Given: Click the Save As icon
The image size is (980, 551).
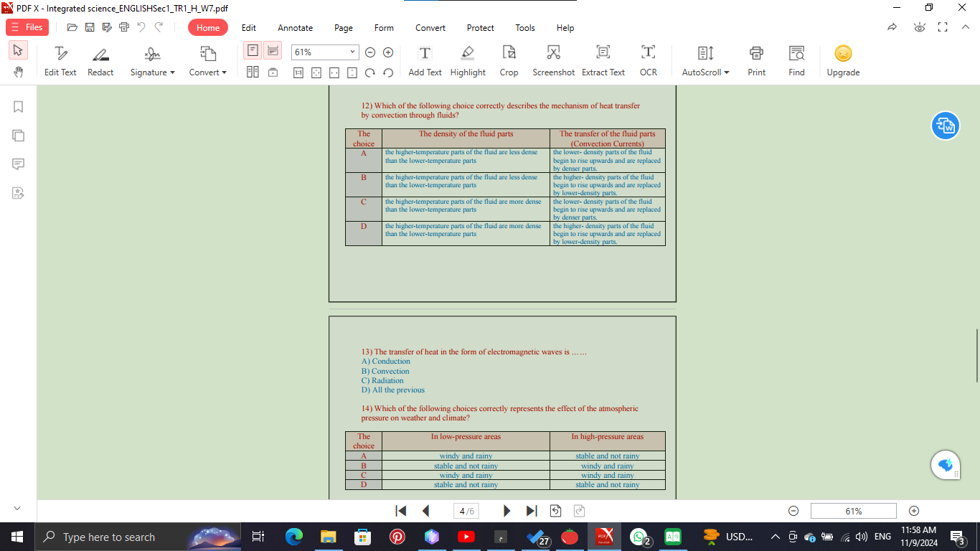Looking at the screenshot, I should [x=107, y=27].
